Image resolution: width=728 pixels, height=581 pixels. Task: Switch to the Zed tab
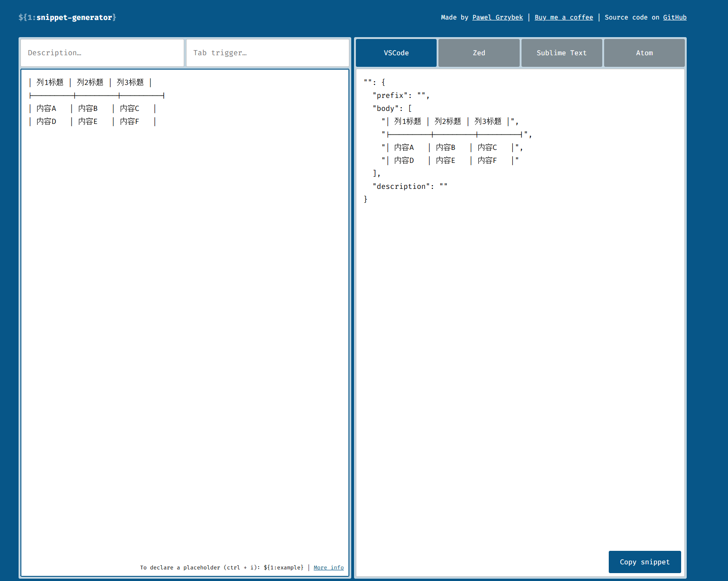[x=479, y=53]
